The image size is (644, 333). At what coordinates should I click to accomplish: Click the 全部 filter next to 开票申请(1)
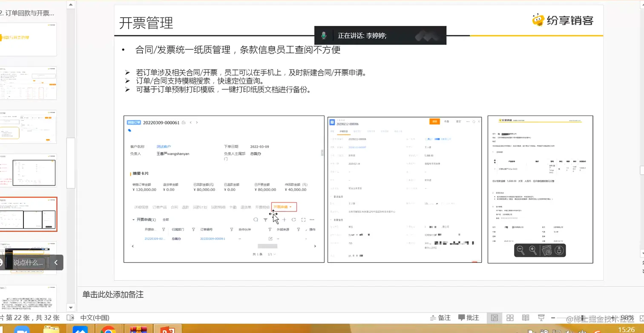coord(165,220)
